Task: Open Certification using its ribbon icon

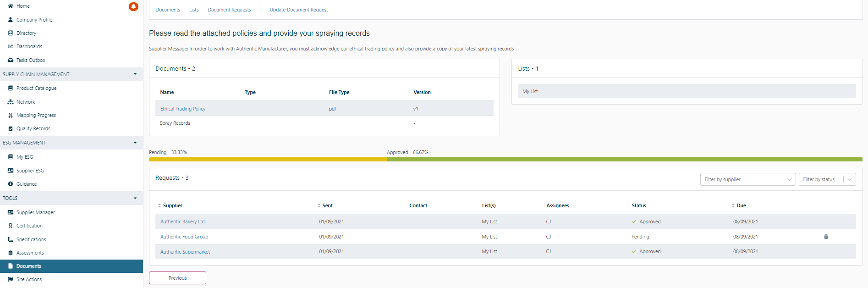Action: point(11,226)
